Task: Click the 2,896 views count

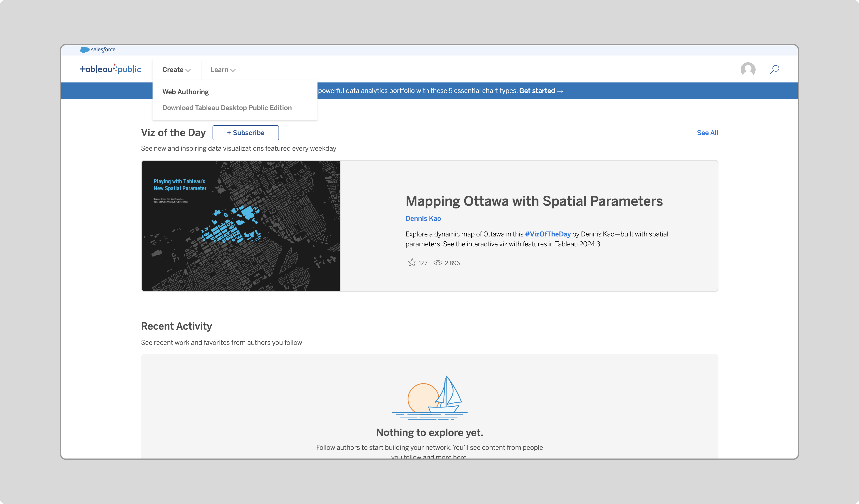Action: (452, 263)
